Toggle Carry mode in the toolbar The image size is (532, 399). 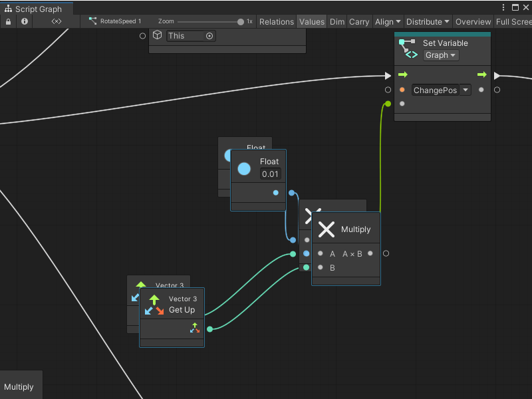click(359, 21)
